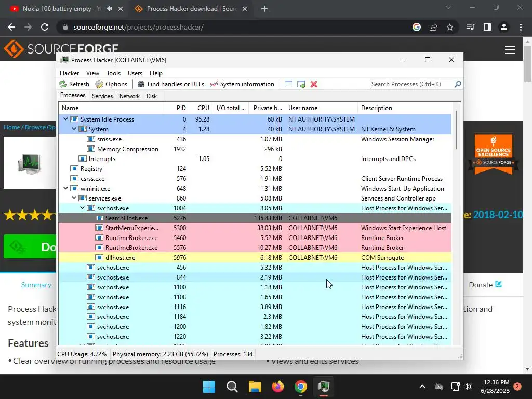
Task: Collapse the System process node
Action: click(74, 129)
